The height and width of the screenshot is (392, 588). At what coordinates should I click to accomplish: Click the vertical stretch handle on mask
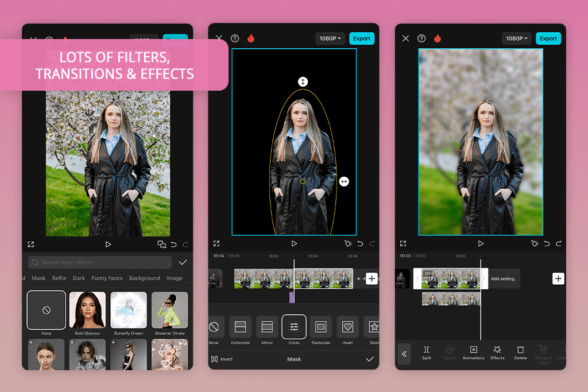pos(303,81)
